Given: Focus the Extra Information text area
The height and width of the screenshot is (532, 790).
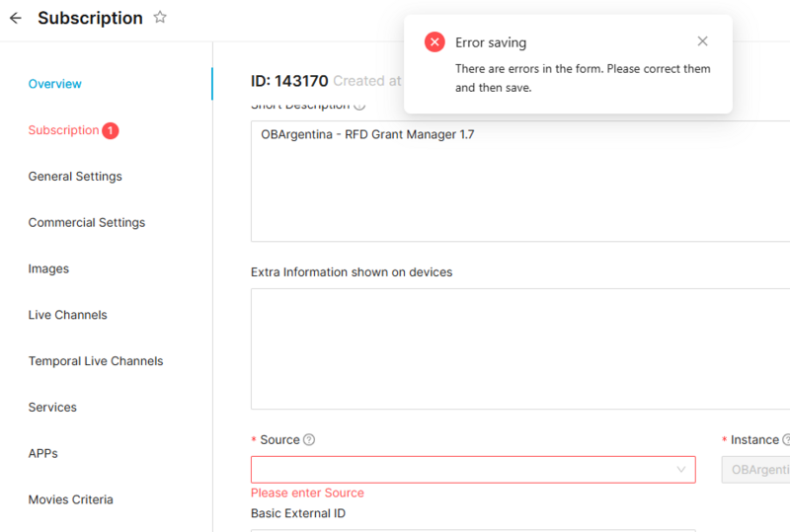Looking at the screenshot, I should [519, 348].
